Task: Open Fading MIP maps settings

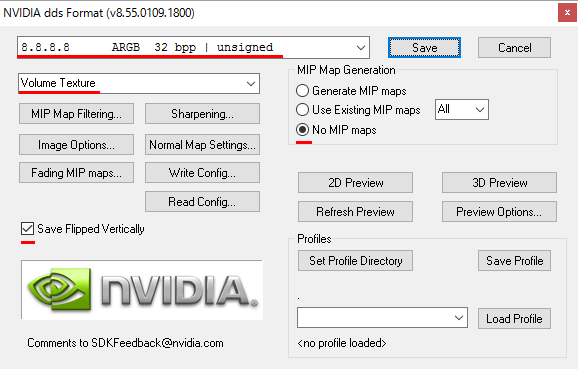Action: 76,173
